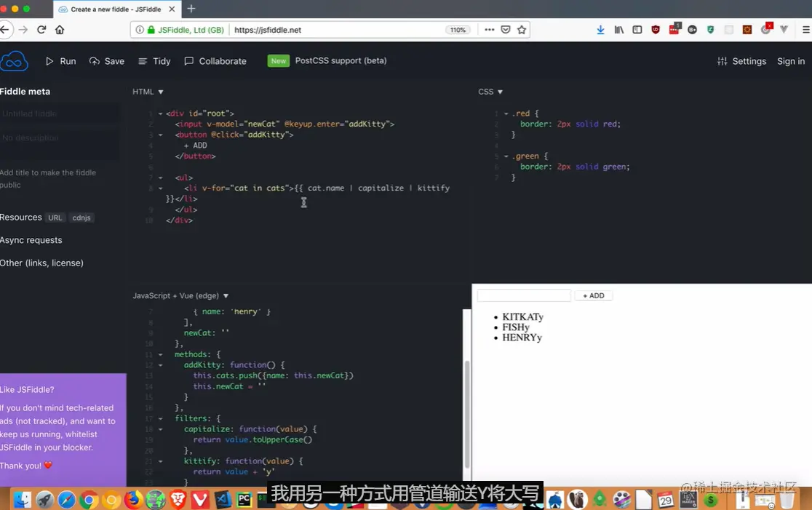Click the JavaScript editor vertical scrollbar
Image resolution: width=812 pixels, height=510 pixels.
[467, 414]
